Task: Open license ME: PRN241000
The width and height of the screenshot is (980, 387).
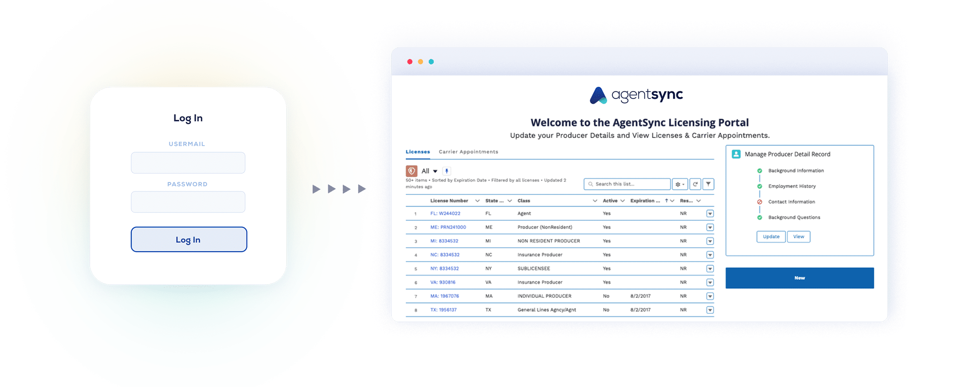Action: (x=448, y=227)
